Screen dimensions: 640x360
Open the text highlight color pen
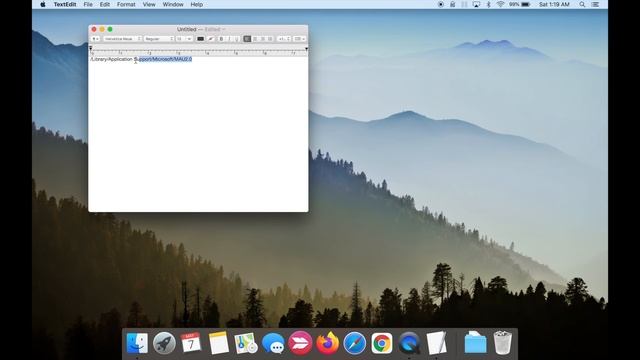[x=211, y=39]
